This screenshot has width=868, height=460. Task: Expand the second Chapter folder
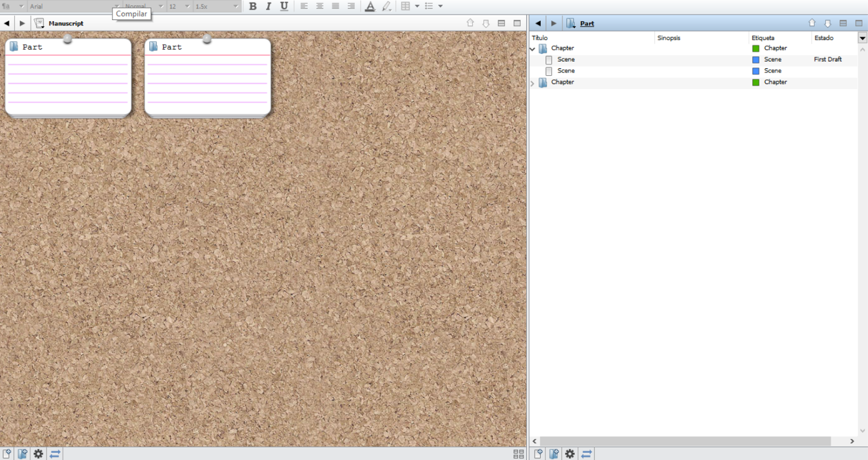533,83
